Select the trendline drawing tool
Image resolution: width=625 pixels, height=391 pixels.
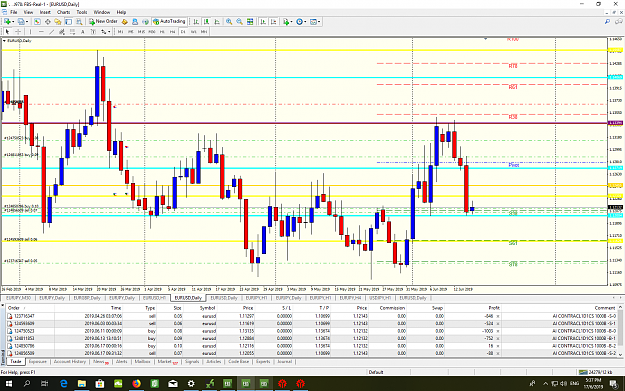pyautogui.click(x=51, y=31)
